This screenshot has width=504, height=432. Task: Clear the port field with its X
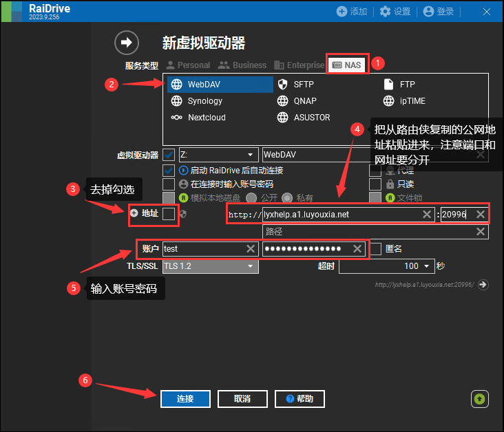[x=481, y=214]
